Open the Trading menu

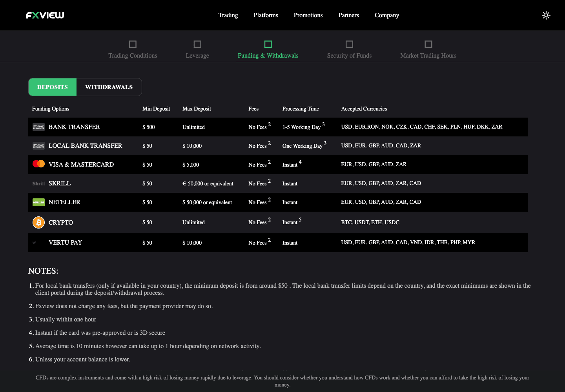(228, 15)
